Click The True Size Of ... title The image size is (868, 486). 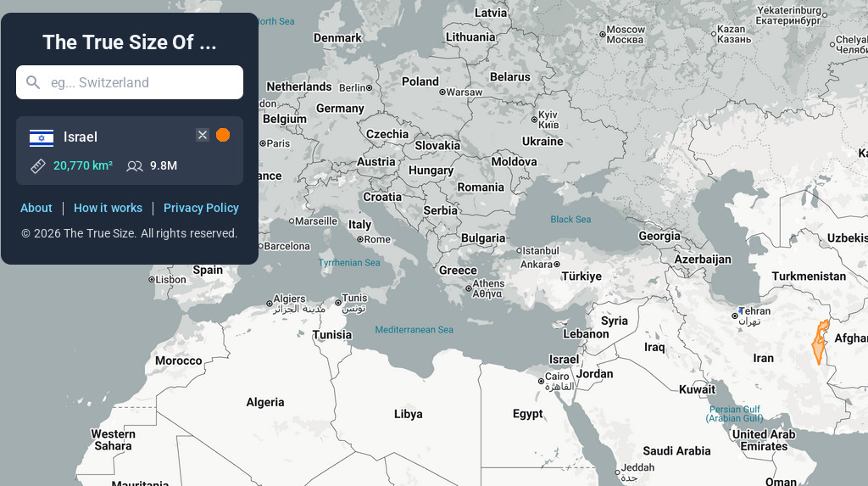[130, 42]
